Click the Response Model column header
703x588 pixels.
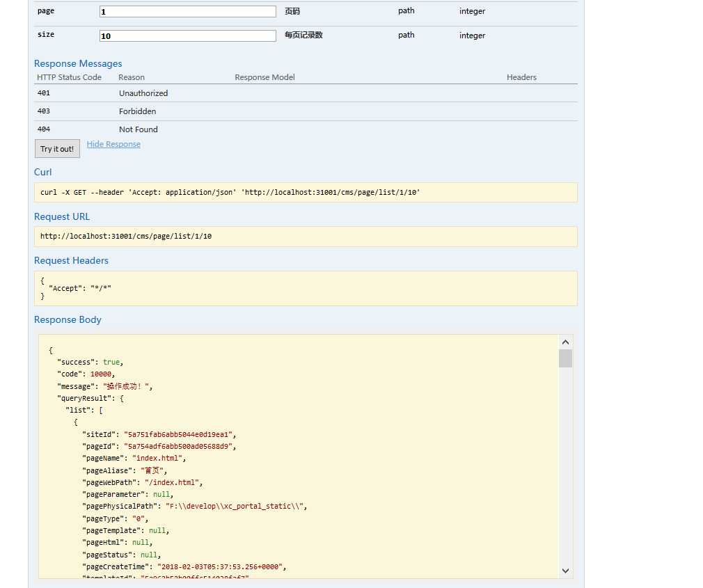[265, 77]
